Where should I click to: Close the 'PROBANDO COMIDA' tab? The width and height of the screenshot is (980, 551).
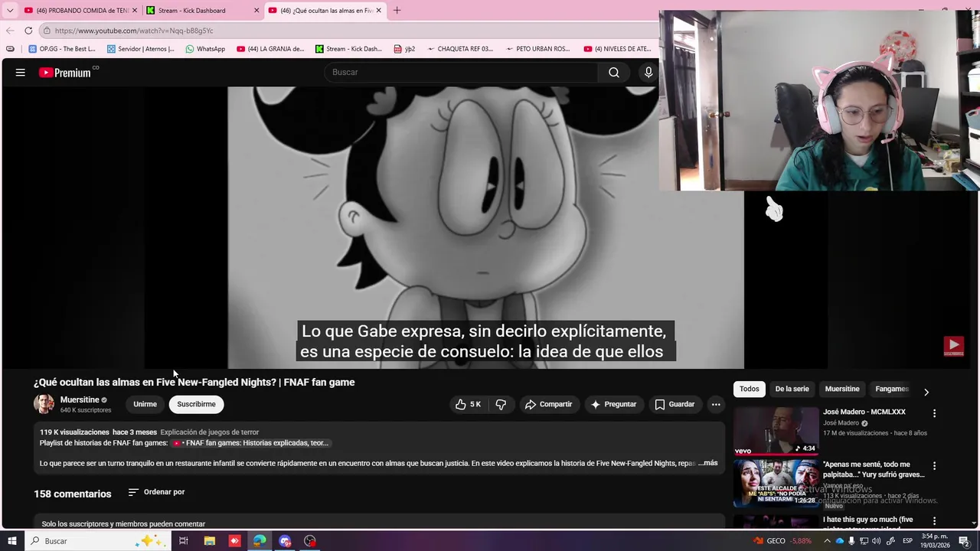tap(135, 11)
